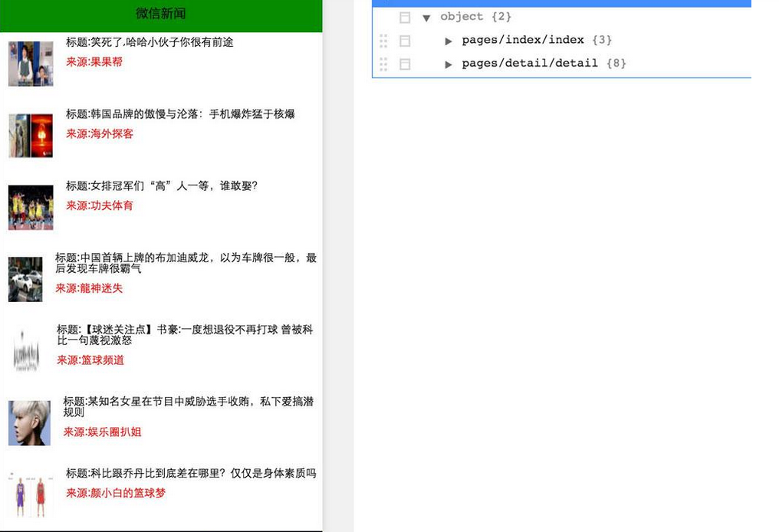The image size is (779, 532).
Task: Click the 微信新闻 header title
Action: 161,13
